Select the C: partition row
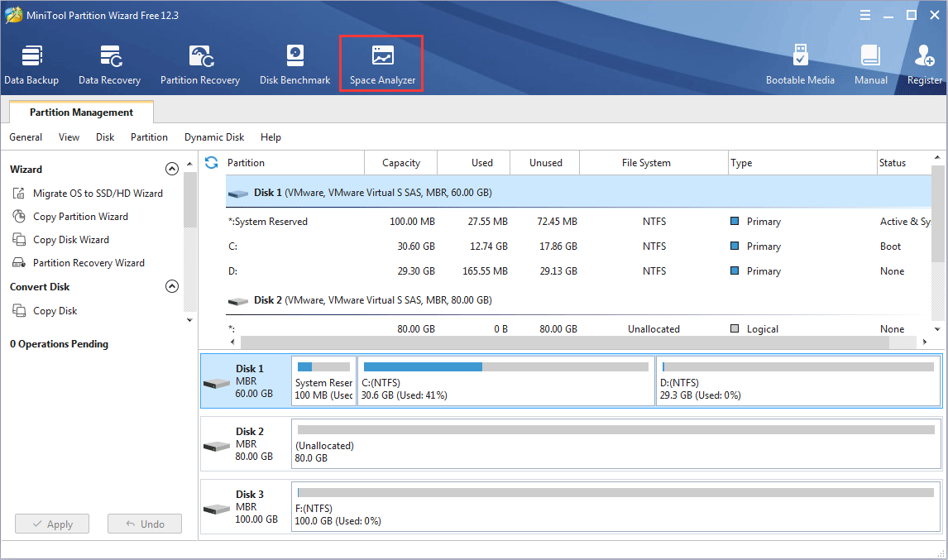 point(578,246)
